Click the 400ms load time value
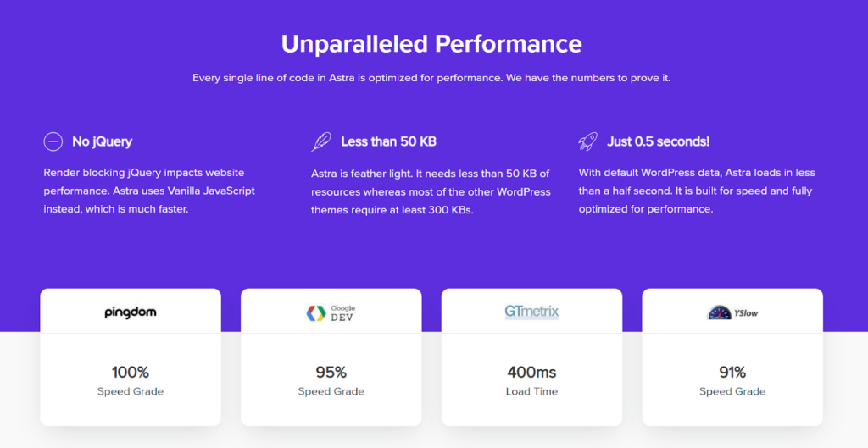 [531, 373]
